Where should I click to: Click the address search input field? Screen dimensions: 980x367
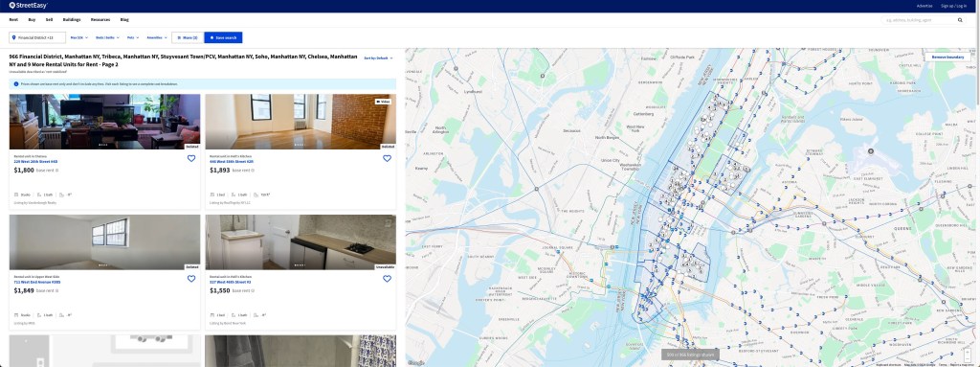pos(920,20)
